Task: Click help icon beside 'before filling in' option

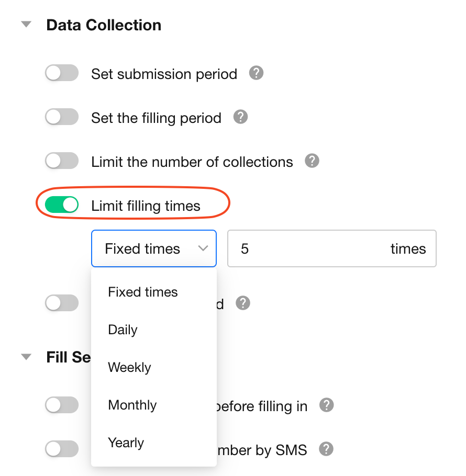Action: pyautogui.click(x=327, y=405)
